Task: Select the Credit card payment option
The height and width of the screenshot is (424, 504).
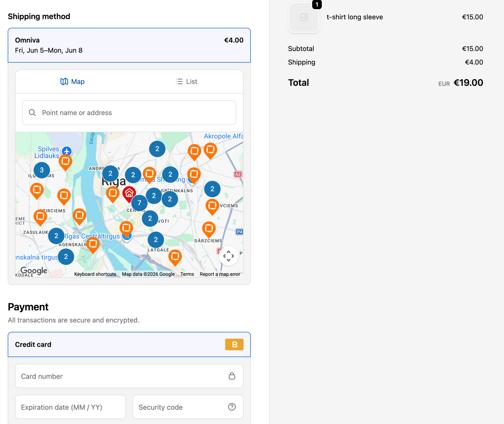Action: [x=129, y=345]
